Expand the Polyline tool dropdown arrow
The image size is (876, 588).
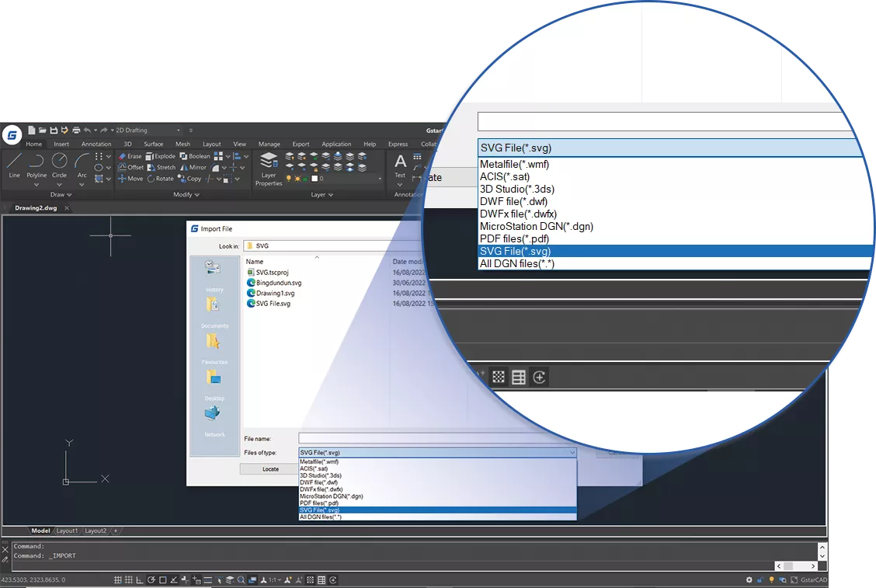36,185
